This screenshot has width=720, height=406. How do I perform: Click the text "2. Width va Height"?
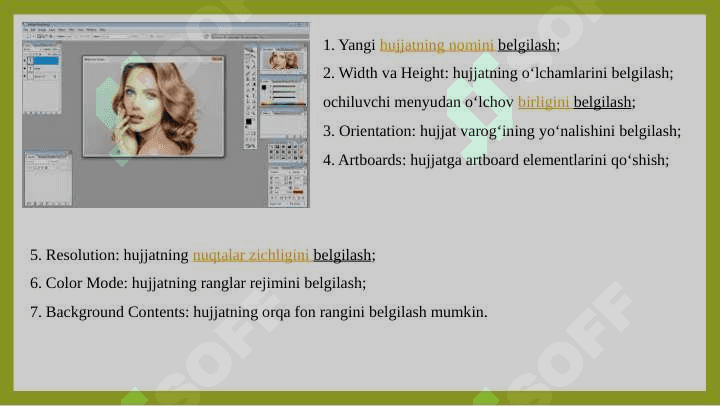point(384,73)
